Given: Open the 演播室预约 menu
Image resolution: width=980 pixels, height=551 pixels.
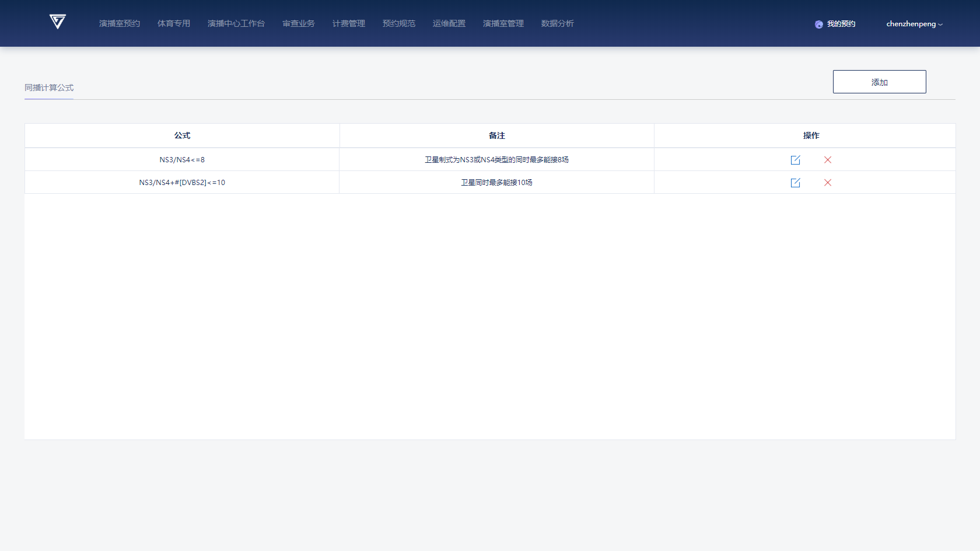Looking at the screenshot, I should tap(120, 24).
